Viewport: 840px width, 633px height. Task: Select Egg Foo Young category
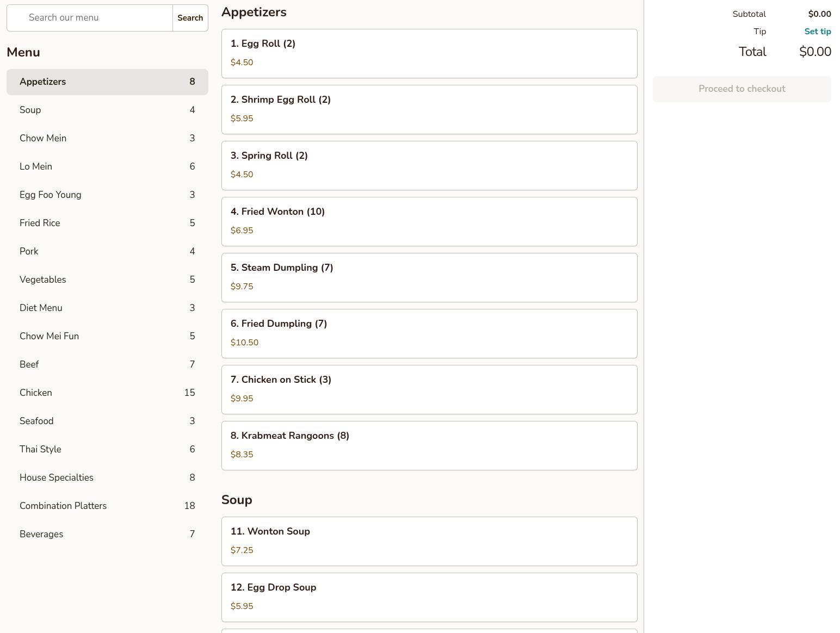pyautogui.click(x=107, y=195)
